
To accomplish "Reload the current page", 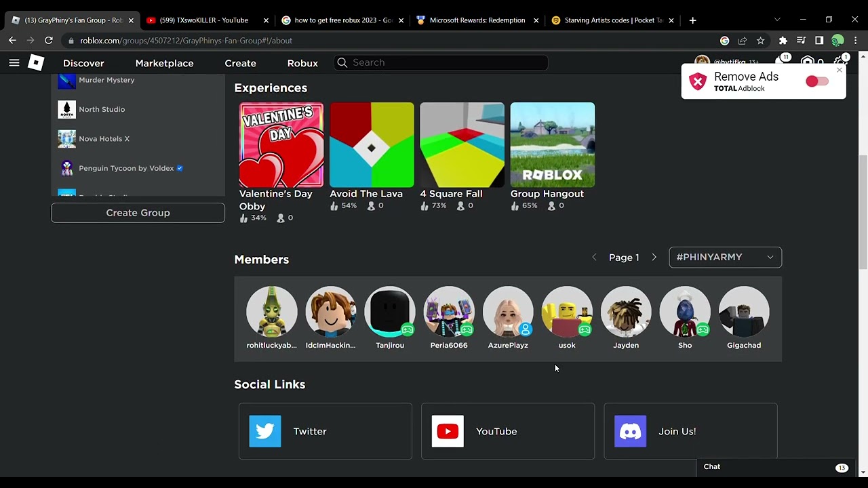I will tap(49, 41).
